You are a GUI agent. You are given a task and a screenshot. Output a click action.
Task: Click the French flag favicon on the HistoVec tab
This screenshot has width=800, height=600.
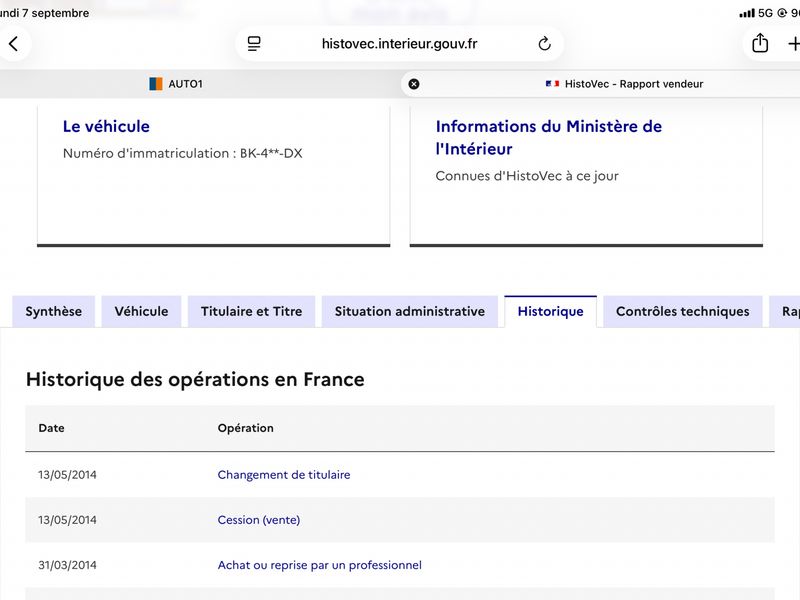(x=553, y=84)
